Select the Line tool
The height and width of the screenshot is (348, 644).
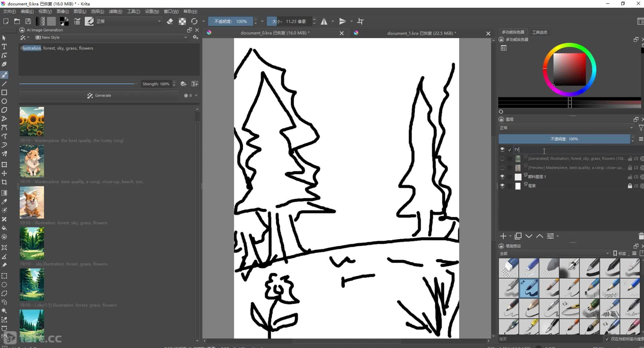pyautogui.click(x=4, y=84)
